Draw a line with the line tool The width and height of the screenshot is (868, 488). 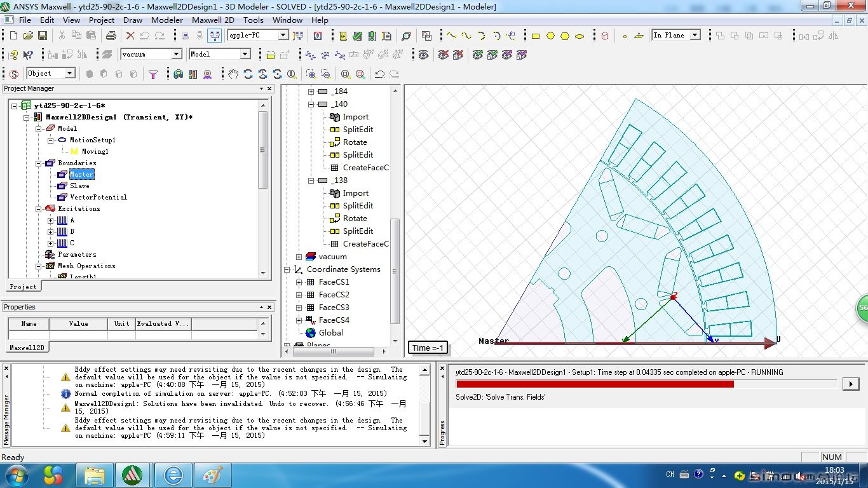(x=452, y=36)
